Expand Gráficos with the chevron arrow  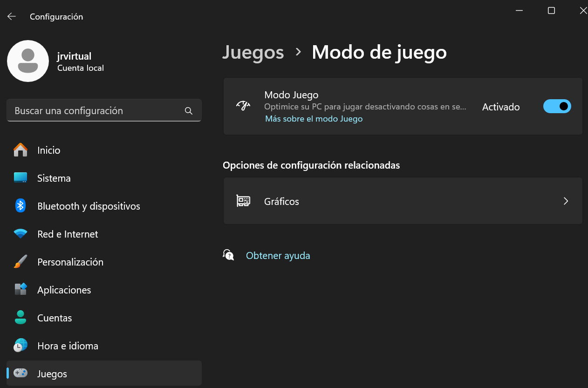(566, 201)
